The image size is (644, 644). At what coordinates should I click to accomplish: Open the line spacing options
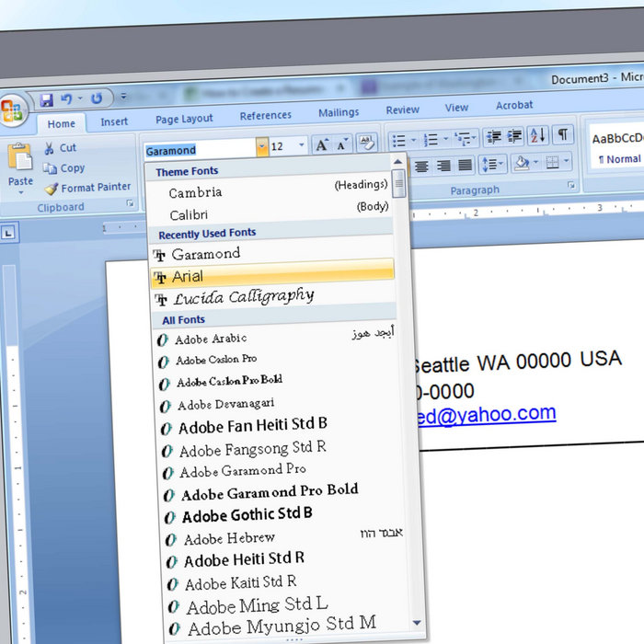pyautogui.click(x=492, y=164)
